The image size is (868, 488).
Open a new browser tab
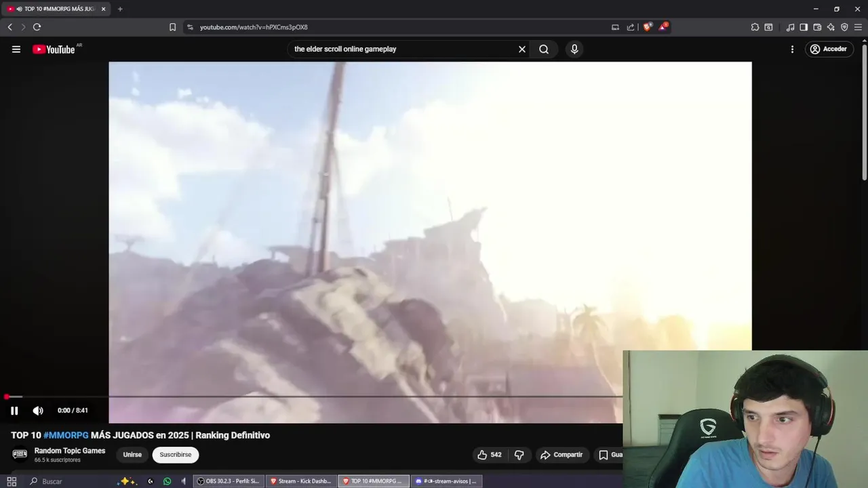120,9
